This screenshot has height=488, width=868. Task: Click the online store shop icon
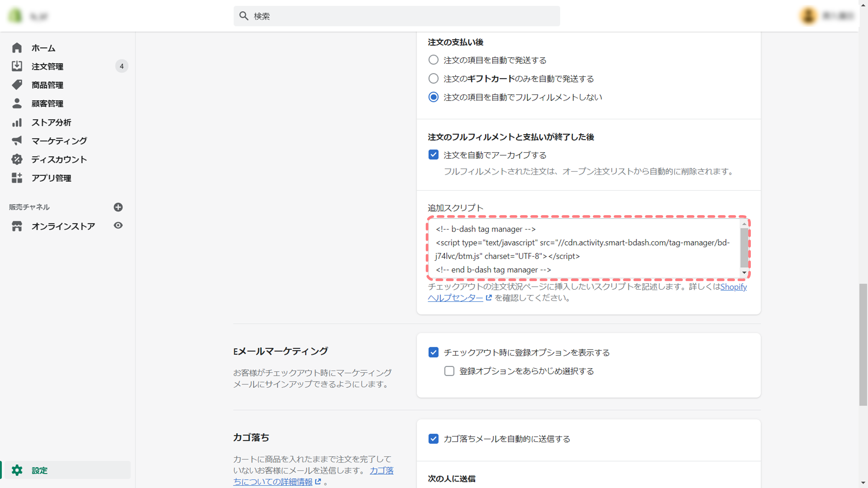tap(17, 226)
